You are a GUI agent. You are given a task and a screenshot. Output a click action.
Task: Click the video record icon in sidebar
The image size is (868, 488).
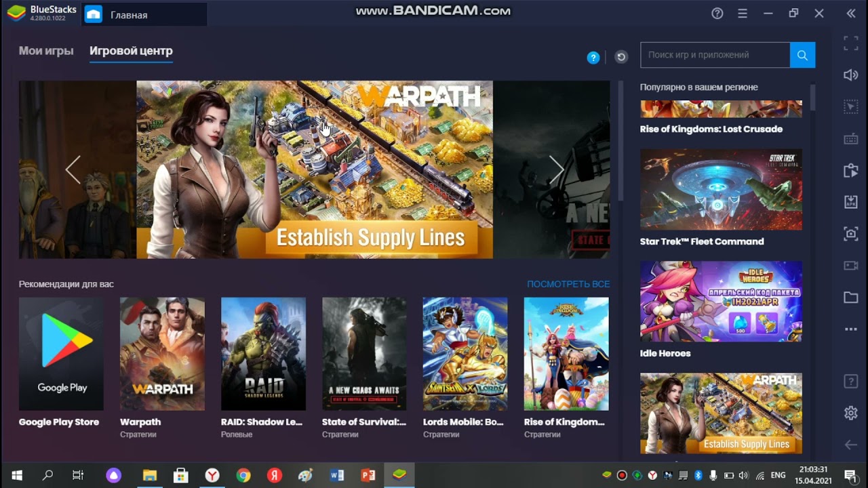point(851,265)
